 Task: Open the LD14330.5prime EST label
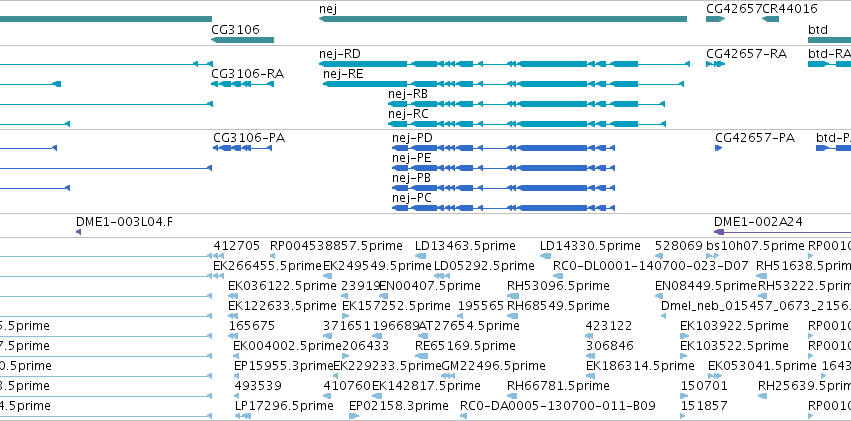pos(590,246)
